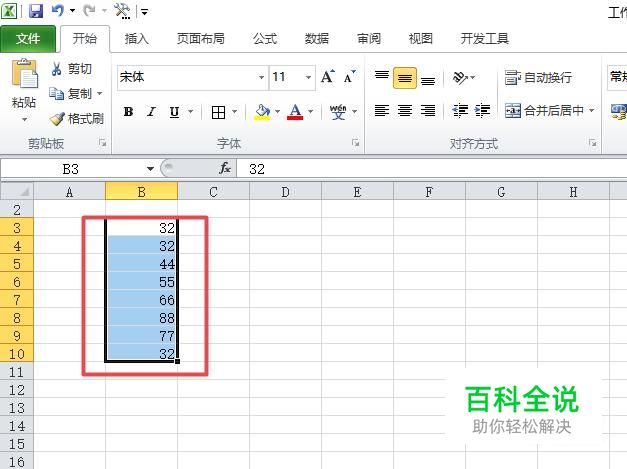Viewport: 627px width, 469px height.
Task: Expand the underline style dropdown arrow
Action: pyautogui.click(x=191, y=112)
